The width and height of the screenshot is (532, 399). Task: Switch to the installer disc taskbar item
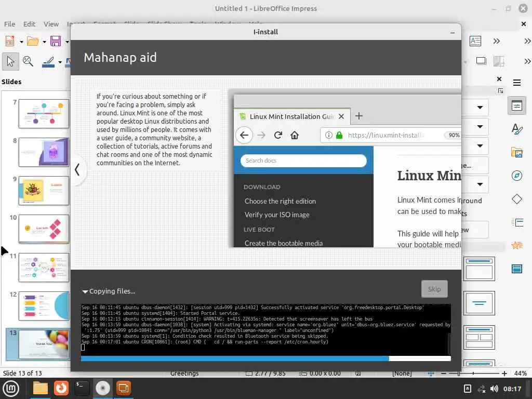[102, 388]
